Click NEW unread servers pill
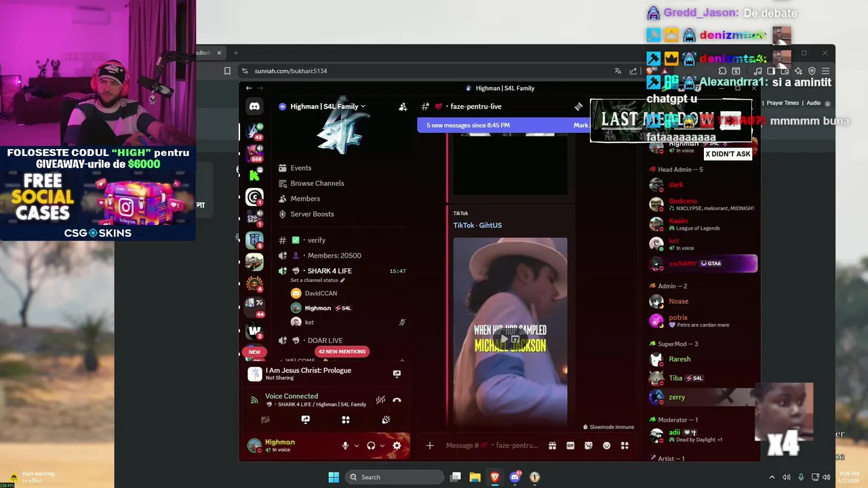Image resolution: width=868 pixels, height=488 pixels. click(x=254, y=352)
